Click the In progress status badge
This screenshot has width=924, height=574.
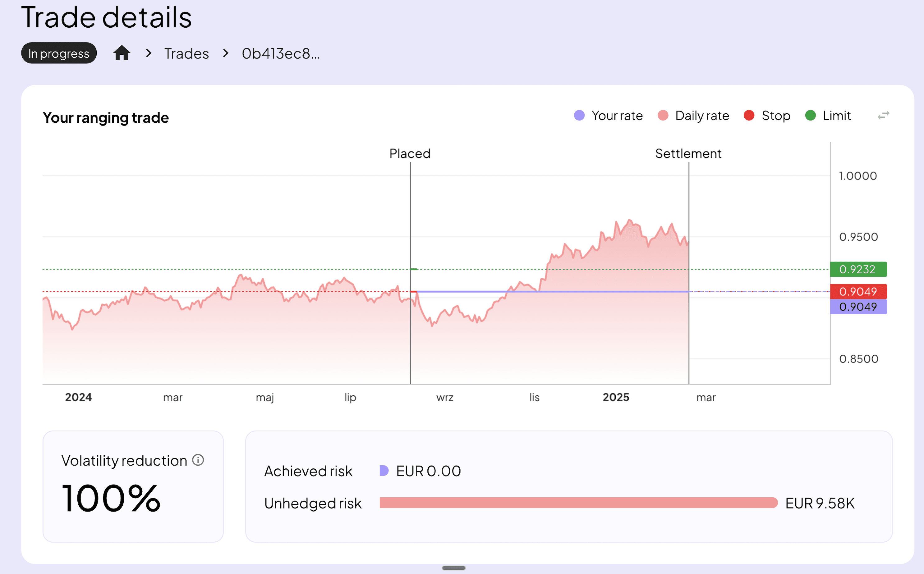click(x=59, y=53)
